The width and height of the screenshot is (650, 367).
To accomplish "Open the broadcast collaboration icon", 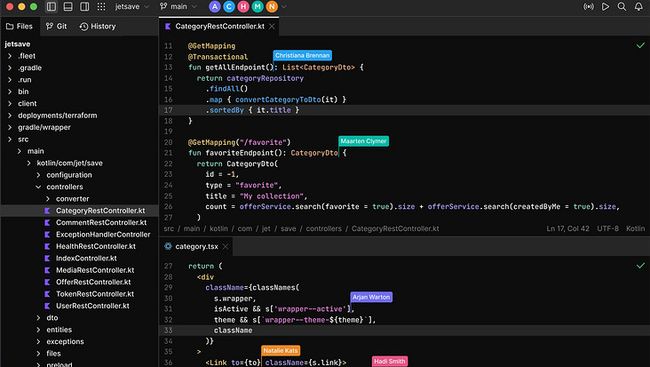I will tap(589, 7).
